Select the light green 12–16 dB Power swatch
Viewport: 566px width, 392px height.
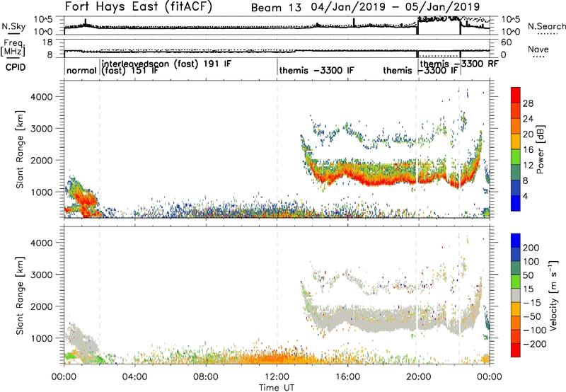(516, 157)
